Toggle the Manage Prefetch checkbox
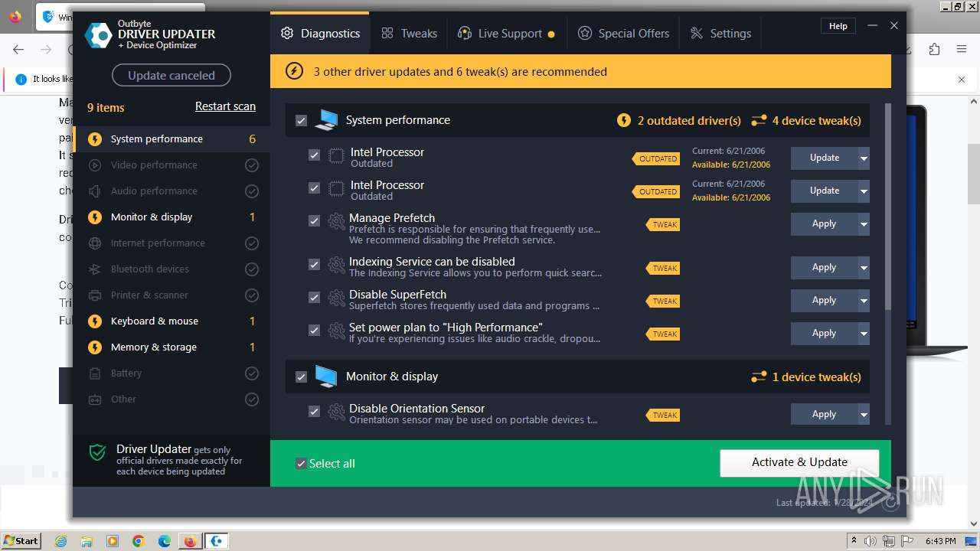Image resolution: width=980 pixels, height=551 pixels. [x=314, y=221]
